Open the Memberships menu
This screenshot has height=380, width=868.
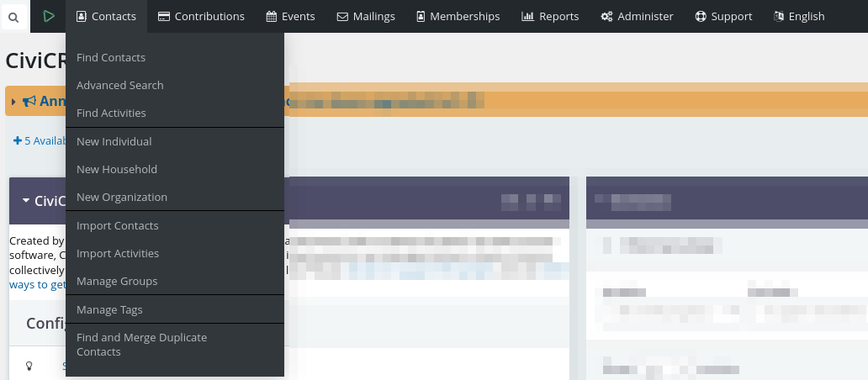[x=458, y=16]
